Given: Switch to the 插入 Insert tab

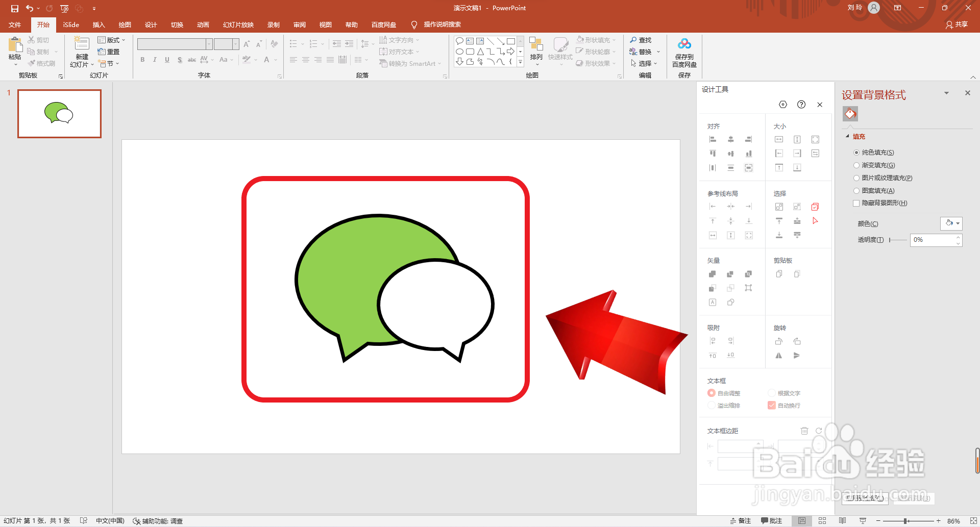Looking at the screenshot, I should [x=99, y=24].
